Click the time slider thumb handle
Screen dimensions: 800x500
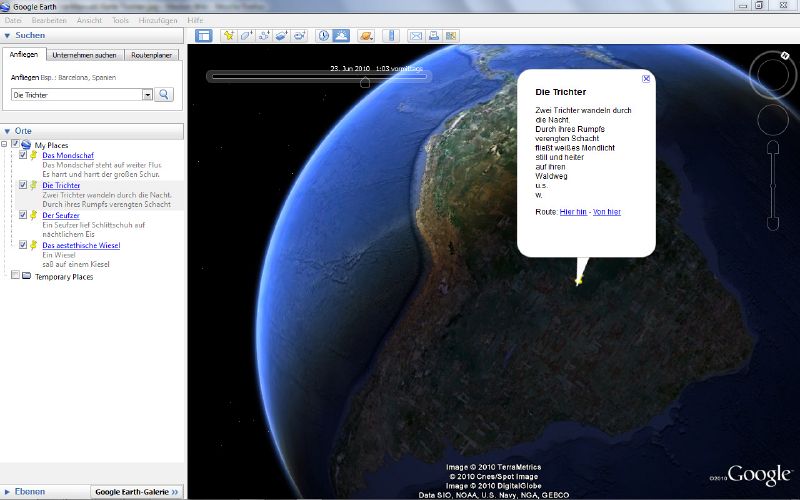point(365,82)
